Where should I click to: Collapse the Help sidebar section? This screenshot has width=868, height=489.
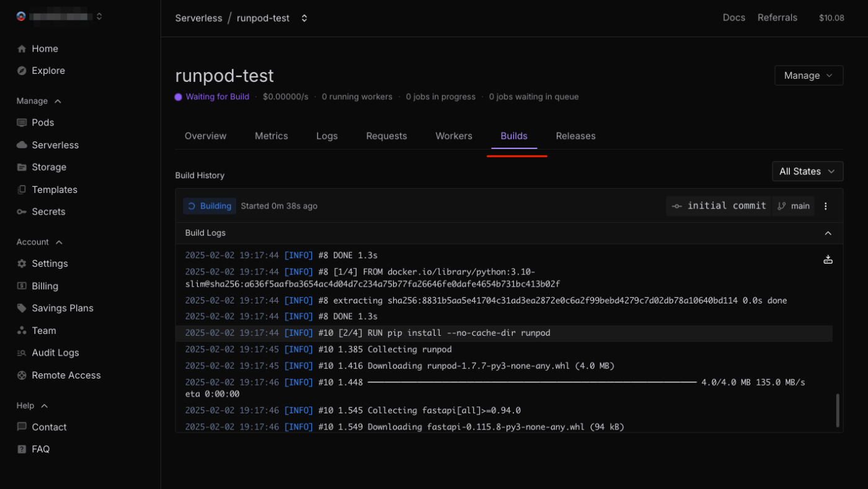(45, 406)
